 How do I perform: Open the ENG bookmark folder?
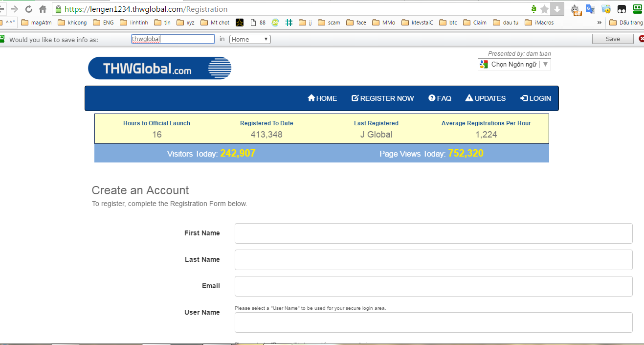(x=103, y=23)
